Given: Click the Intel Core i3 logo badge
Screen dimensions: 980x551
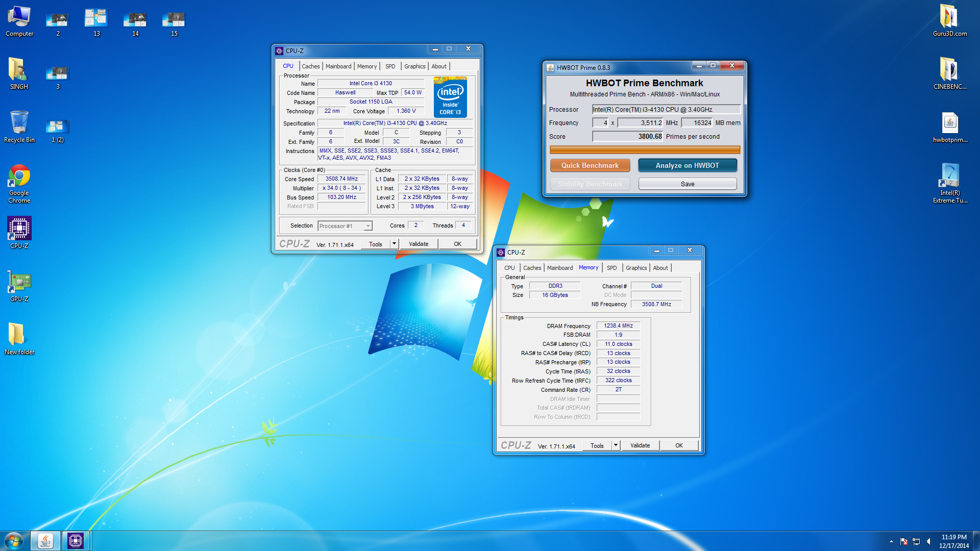Looking at the screenshot, I should point(450,97).
